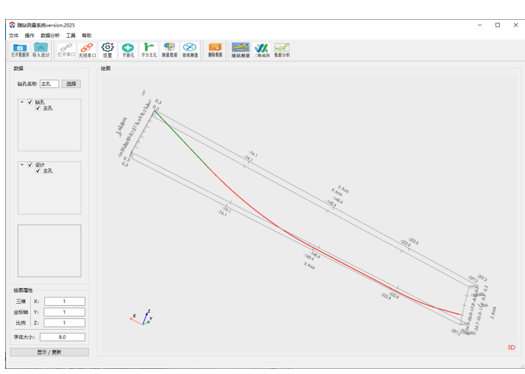Uncheck the 钻孔 parent checkbox

click(30, 102)
